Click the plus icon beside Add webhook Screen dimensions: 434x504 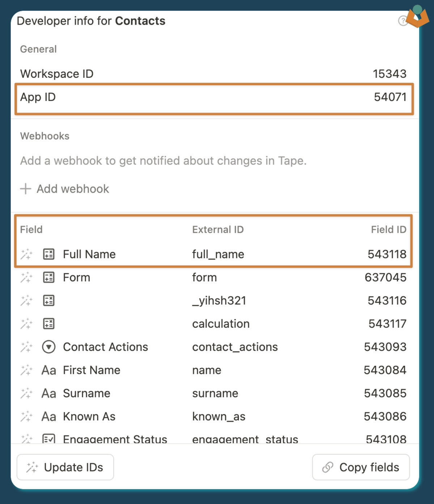click(x=25, y=189)
